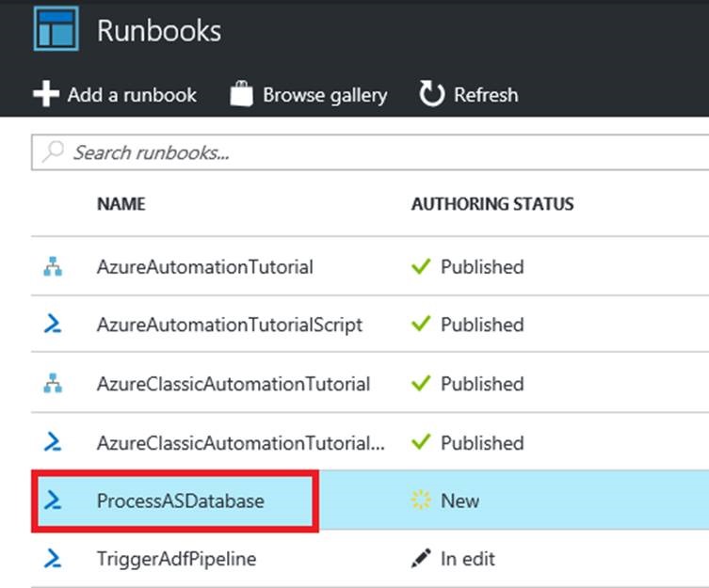
Task: Open the TriggerAdfPipeline runbook
Action: (x=176, y=559)
